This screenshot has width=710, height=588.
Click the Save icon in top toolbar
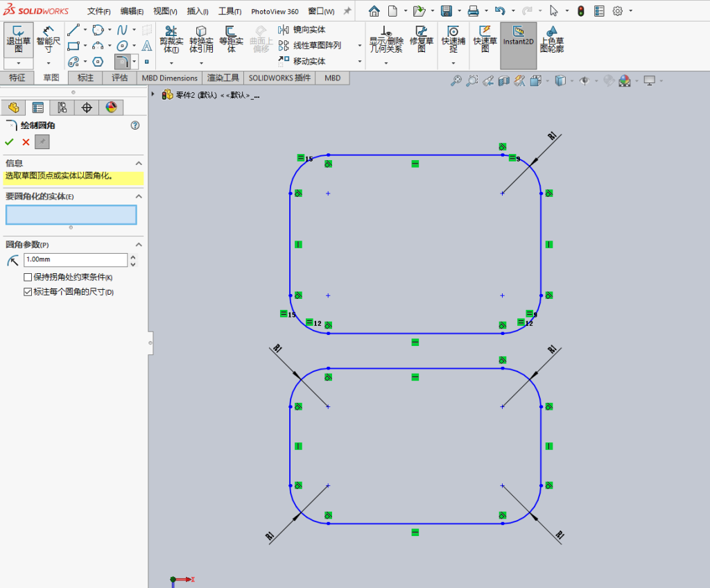point(447,11)
